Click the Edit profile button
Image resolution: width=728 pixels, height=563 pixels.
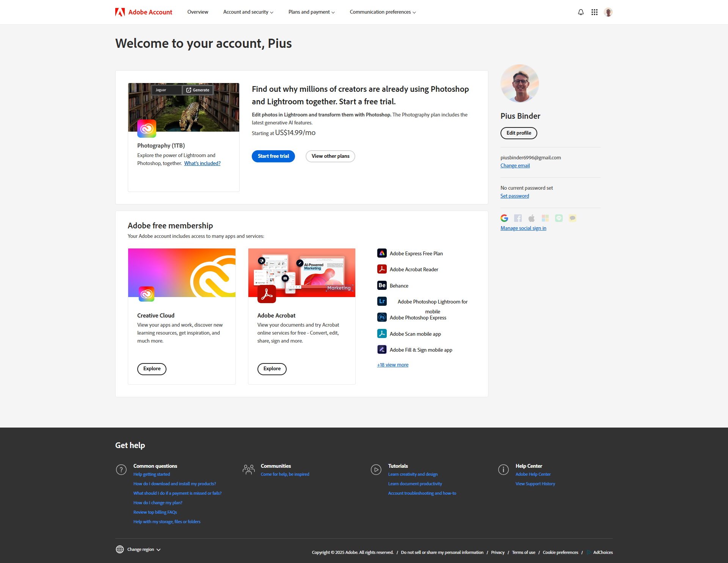(x=519, y=133)
